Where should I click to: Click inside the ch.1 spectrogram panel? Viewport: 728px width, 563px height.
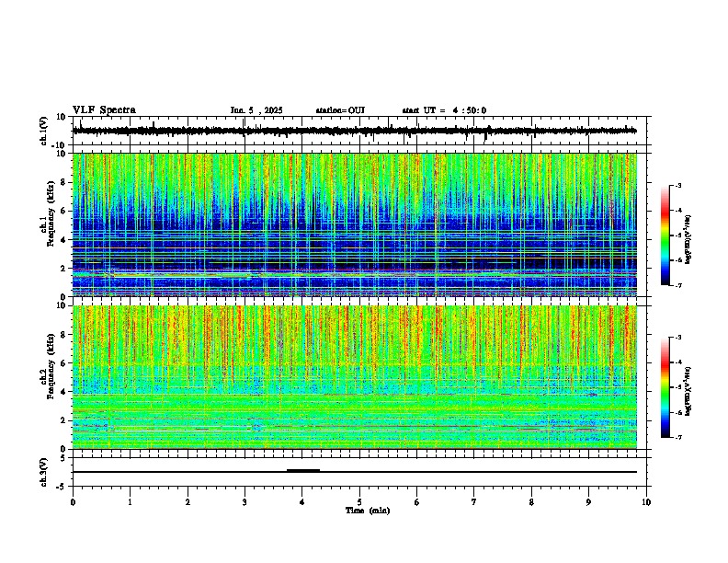click(354, 224)
